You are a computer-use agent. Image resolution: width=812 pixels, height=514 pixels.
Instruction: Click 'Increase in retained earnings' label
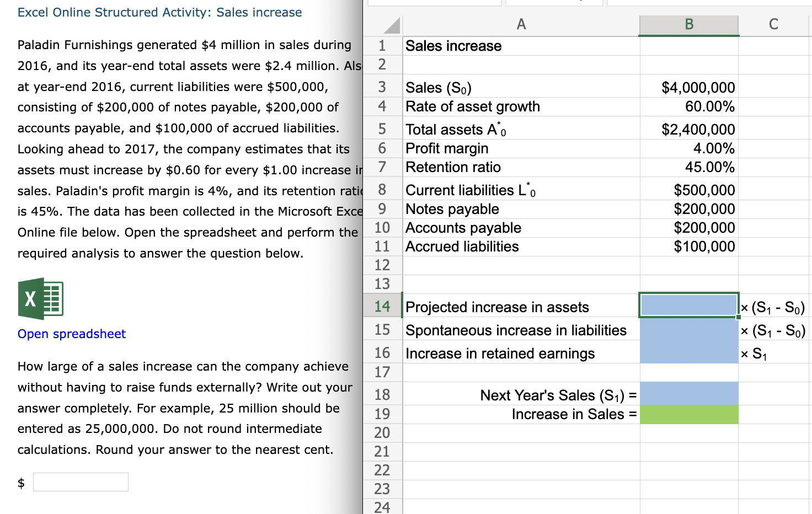tap(521, 352)
